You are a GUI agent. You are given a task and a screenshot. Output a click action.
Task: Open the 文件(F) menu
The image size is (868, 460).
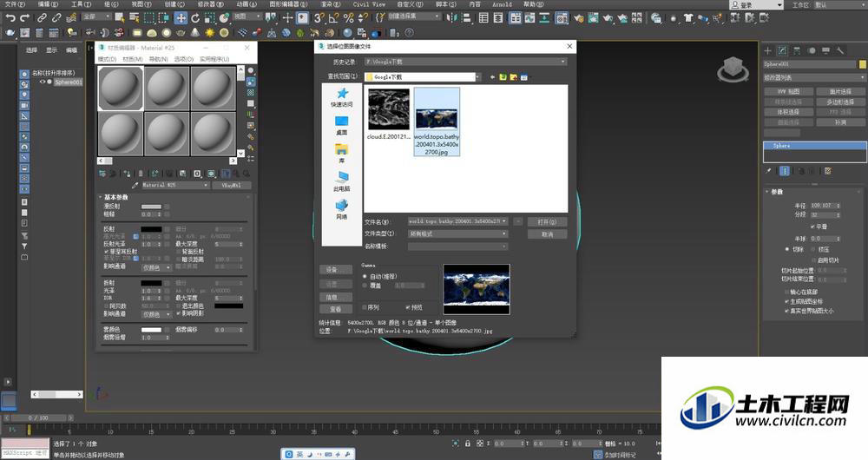[x=15, y=3]
